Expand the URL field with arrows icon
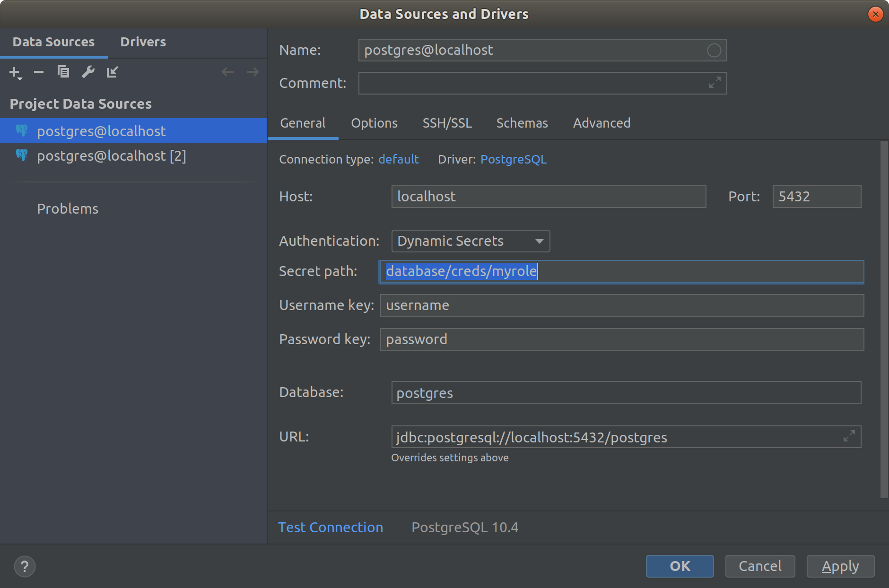 click(x=849, y=436)
